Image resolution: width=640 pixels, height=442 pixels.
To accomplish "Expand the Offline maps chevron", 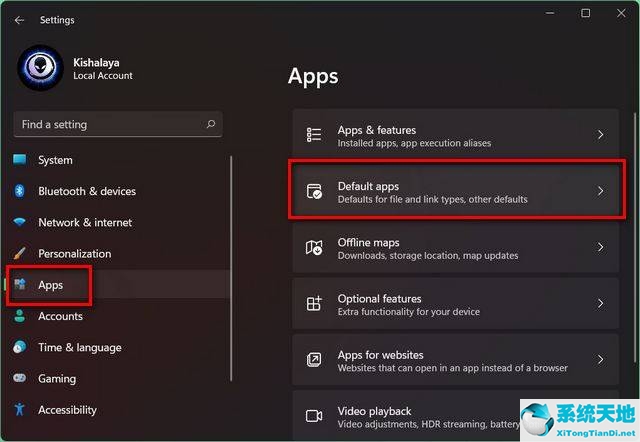I will click(x=600, y=247).
